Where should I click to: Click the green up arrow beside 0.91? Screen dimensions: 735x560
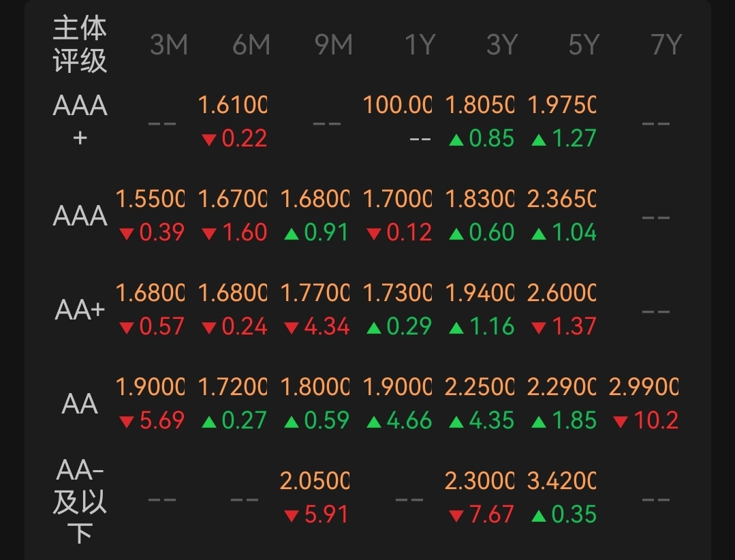[x=292, y=234]
